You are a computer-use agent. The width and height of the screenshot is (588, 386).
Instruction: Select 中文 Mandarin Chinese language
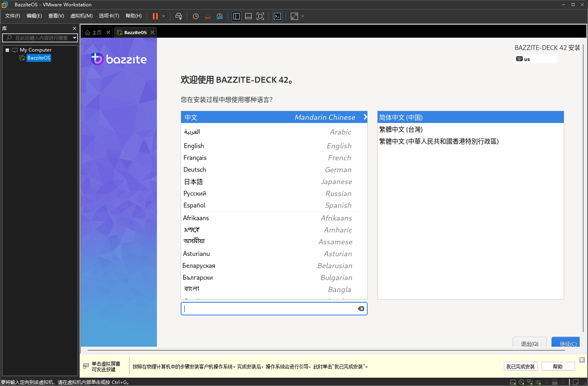click(274, 117)
